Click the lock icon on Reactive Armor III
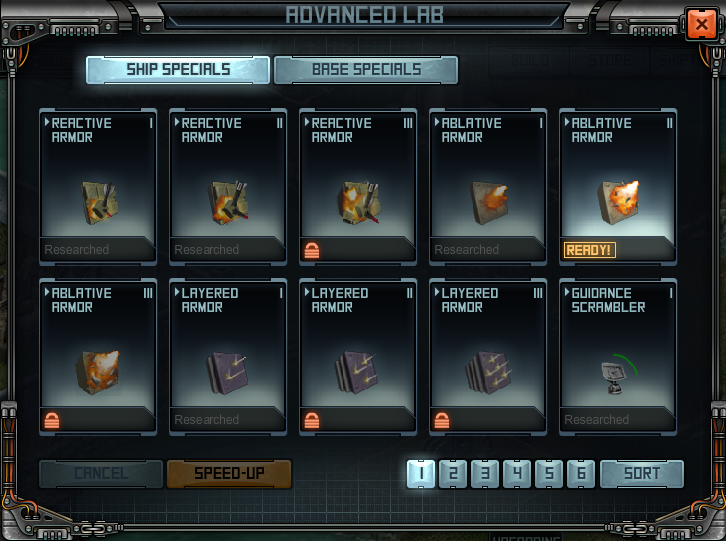The height and width of the screenshot is (541, 726). (312, 251)
